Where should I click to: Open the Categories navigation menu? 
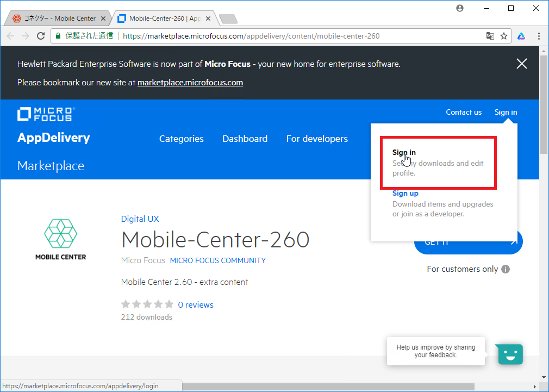tap(181, 139)
